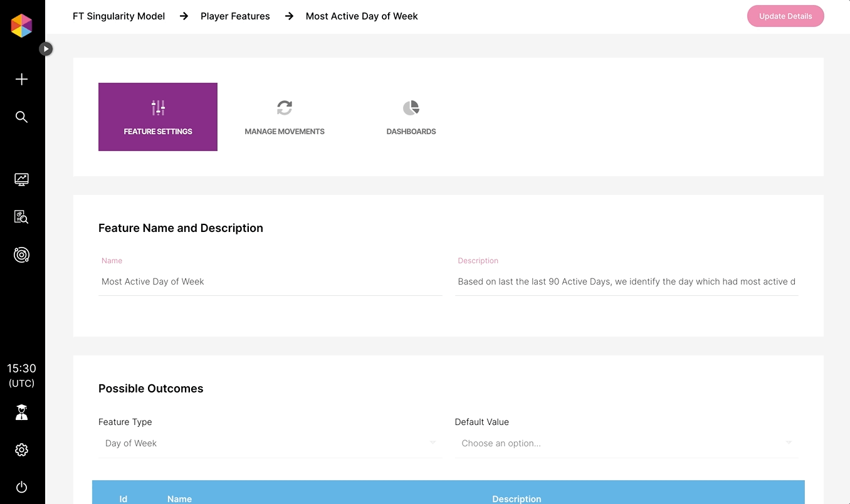Click the Feature Type dropdown arrow
This screenshot has height=504, width=850.
[433, 443]
